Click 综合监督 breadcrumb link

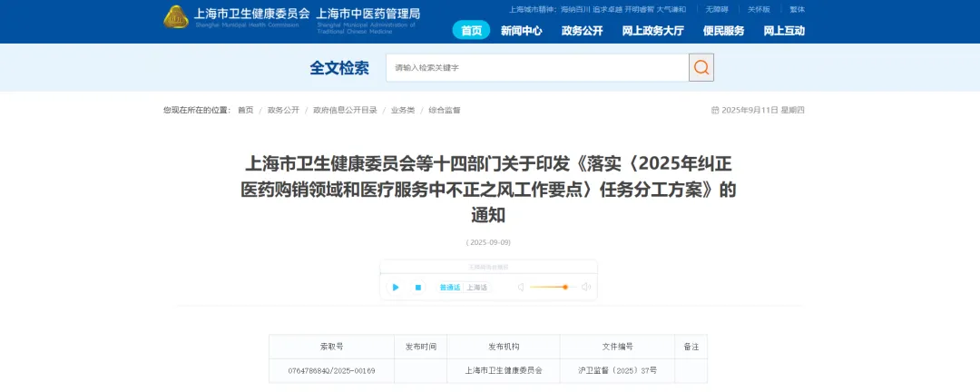(x=445, y=110)
